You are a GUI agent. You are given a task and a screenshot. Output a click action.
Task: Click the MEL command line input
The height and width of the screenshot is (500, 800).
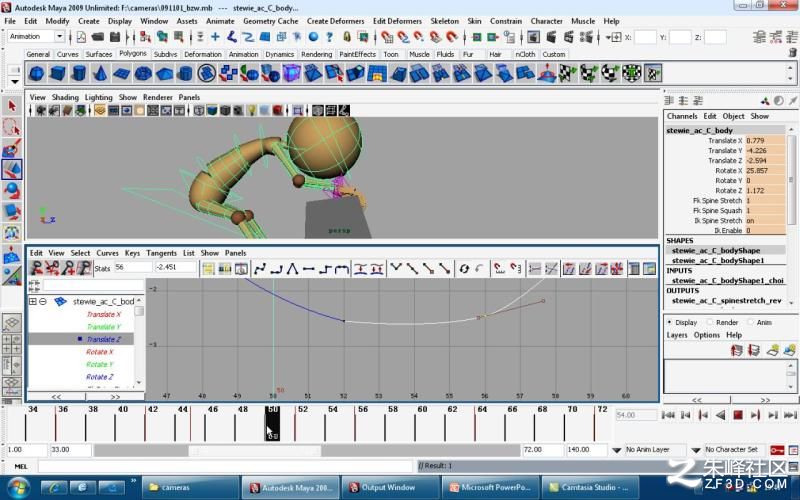pyautogui.click(x=225, y=466)
